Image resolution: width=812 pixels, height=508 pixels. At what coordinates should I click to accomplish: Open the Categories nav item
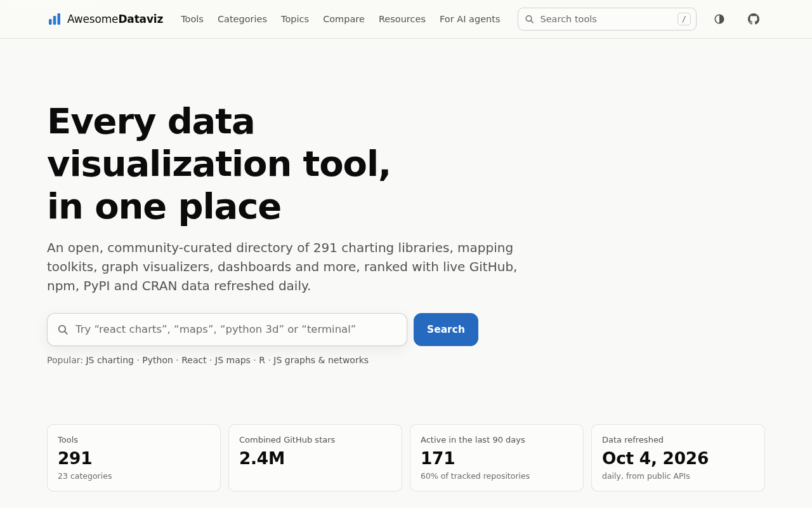click(242, 19)
